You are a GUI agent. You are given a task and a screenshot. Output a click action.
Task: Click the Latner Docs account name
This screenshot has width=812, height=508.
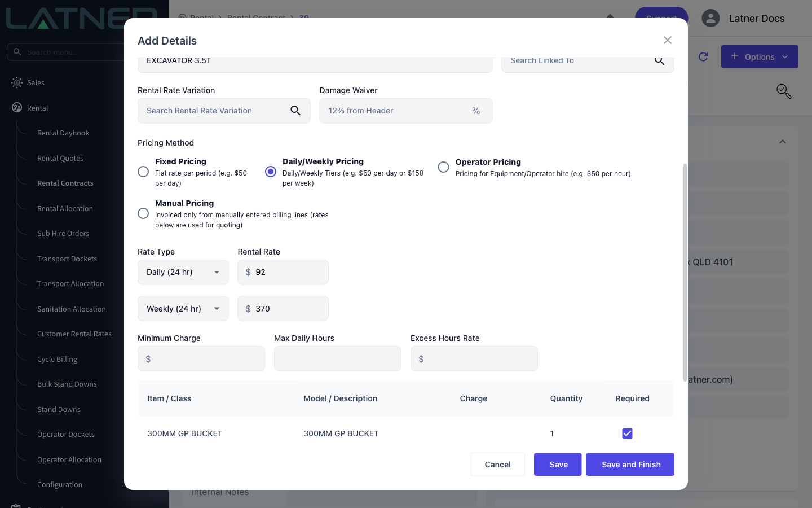757,19
